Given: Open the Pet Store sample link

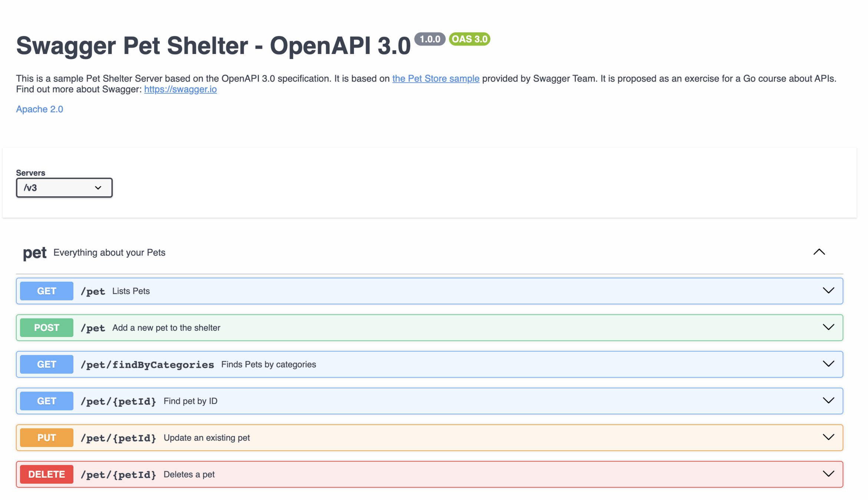Looking at the screenshot, I should tap(435, 79).
